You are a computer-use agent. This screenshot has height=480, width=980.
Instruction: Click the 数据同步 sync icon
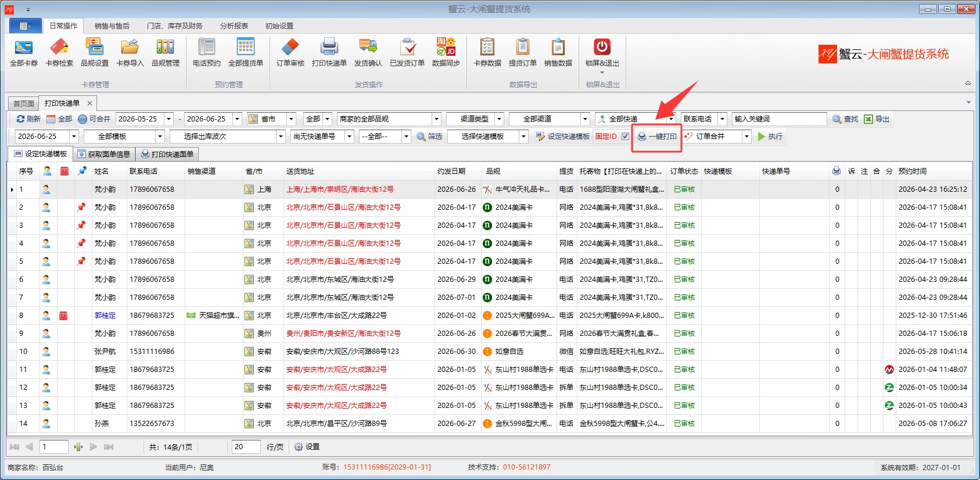[x=446, y=52]
